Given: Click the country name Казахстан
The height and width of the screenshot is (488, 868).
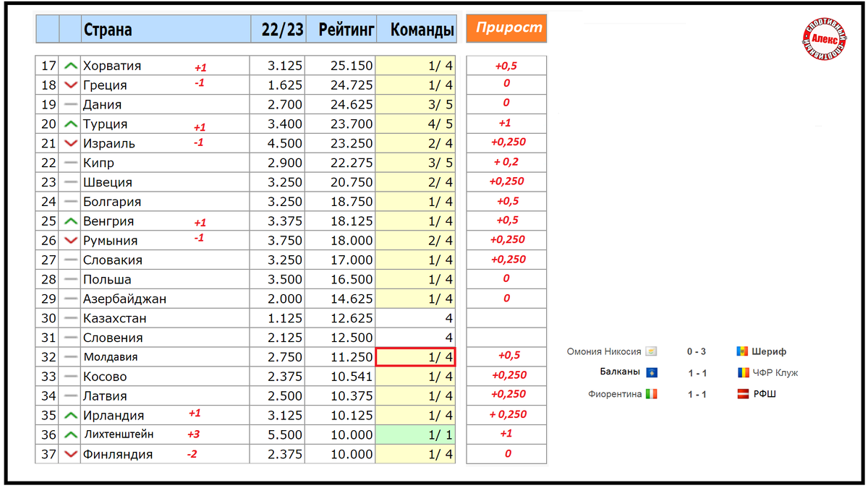Looking at the screenshot, I should click(x=115, y=318).
